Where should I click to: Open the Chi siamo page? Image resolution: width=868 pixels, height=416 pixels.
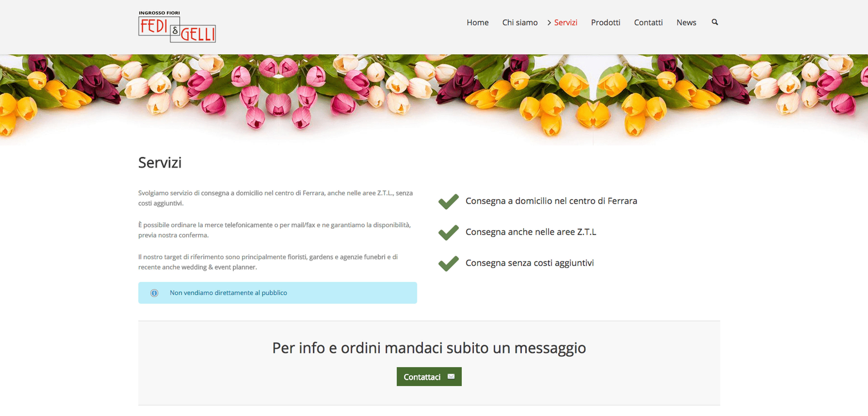point(520,23)
